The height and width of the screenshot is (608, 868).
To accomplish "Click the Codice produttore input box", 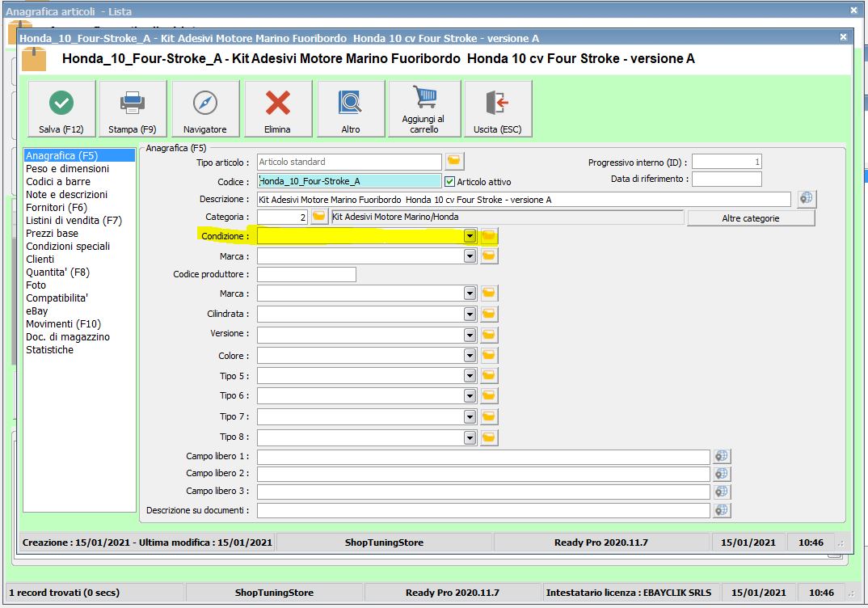I will pyautogui.click(x=306, y=274).
